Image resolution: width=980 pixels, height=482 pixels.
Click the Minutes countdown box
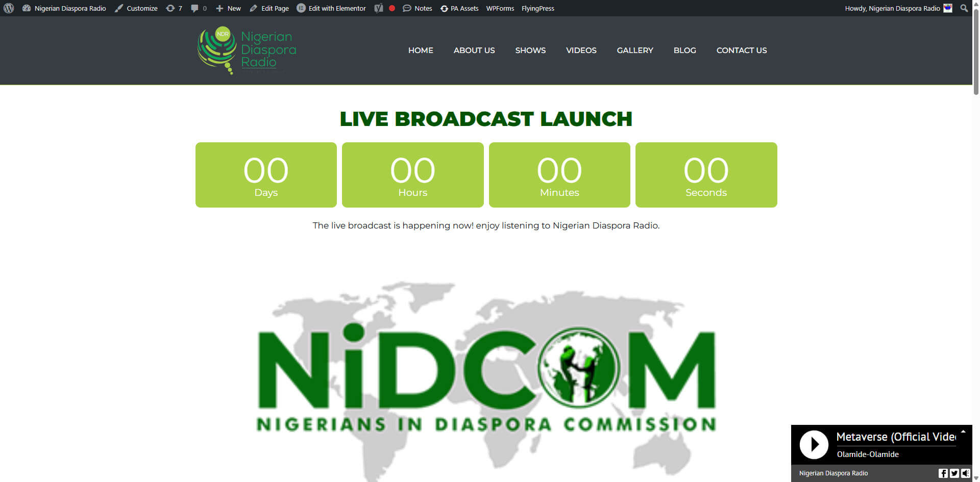[559, 175]
